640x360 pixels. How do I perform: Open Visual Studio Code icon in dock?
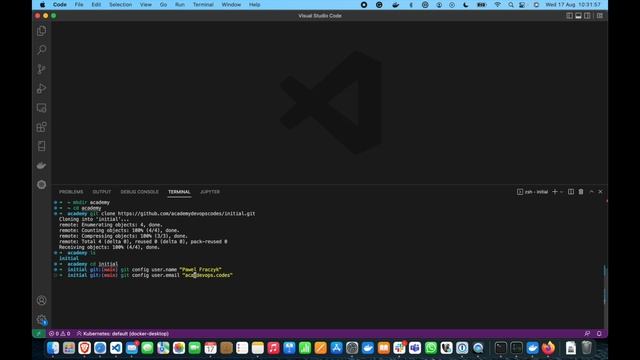(x=116, y=348)
